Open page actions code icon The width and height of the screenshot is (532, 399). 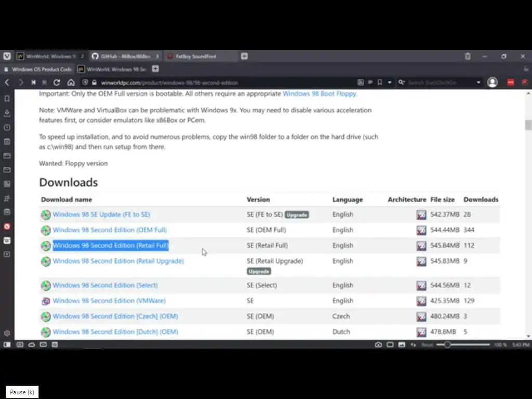pos(413,345)
